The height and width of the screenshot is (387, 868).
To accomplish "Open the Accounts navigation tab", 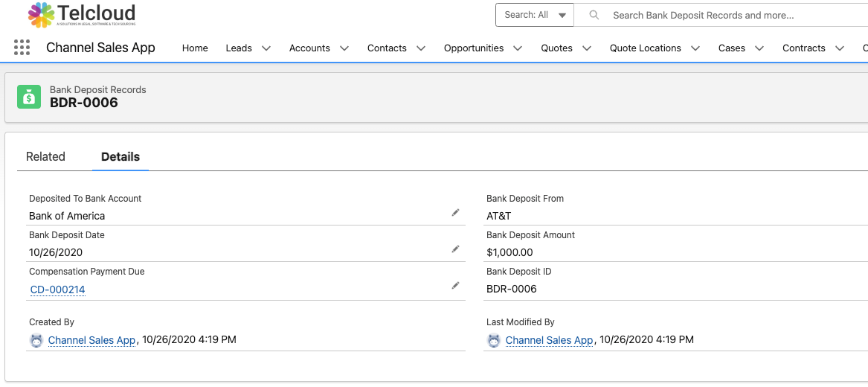I will (309, 48).
